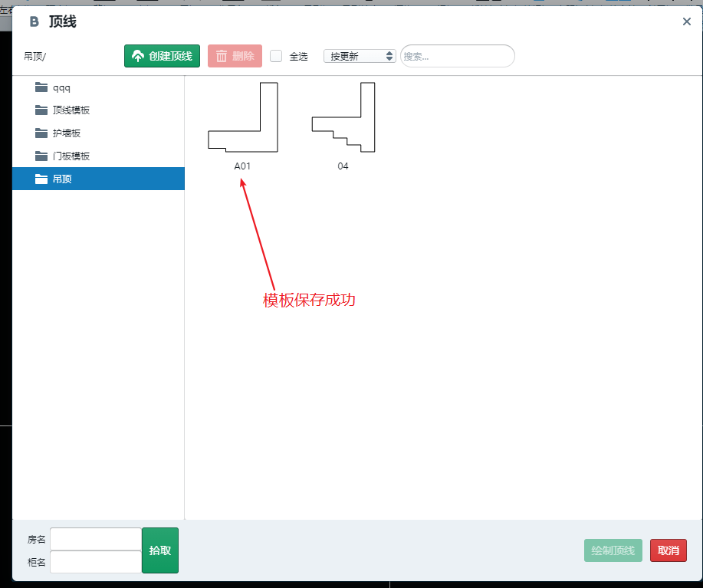
Task: Choose the 04 profile thumbnail
Action: 343,117
